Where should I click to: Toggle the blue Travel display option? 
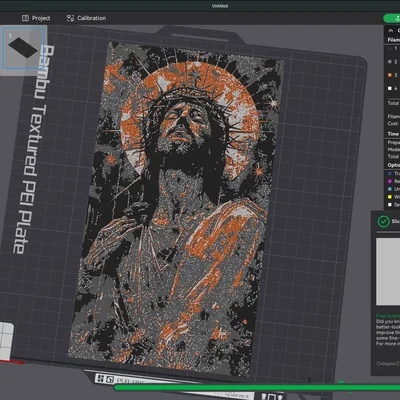pyautogui.click(x=389, y=173)
